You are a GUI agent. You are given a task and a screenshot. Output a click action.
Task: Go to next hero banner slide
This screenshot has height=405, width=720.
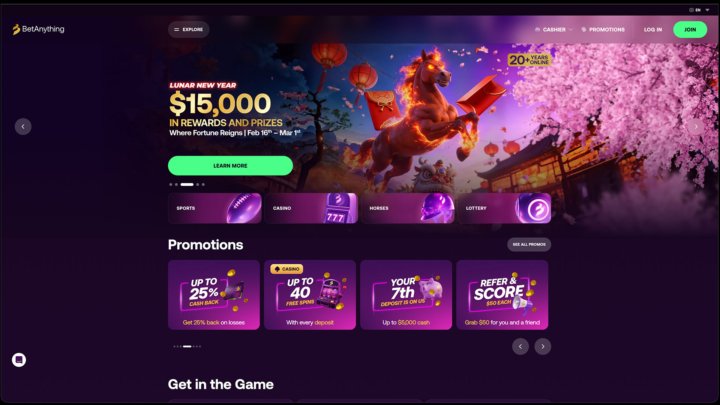(696, 126)
